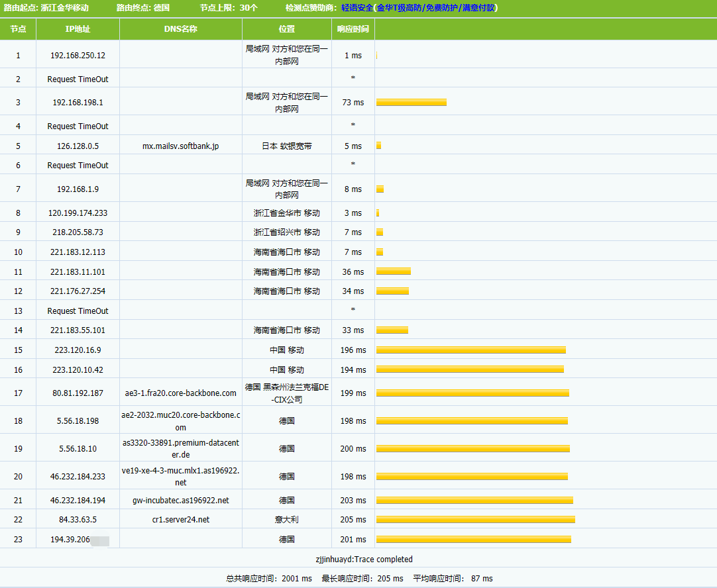Click the DNS名称 column header
Image resolution: width=717 pixels, height=588 pixels.
click(180, 29)
